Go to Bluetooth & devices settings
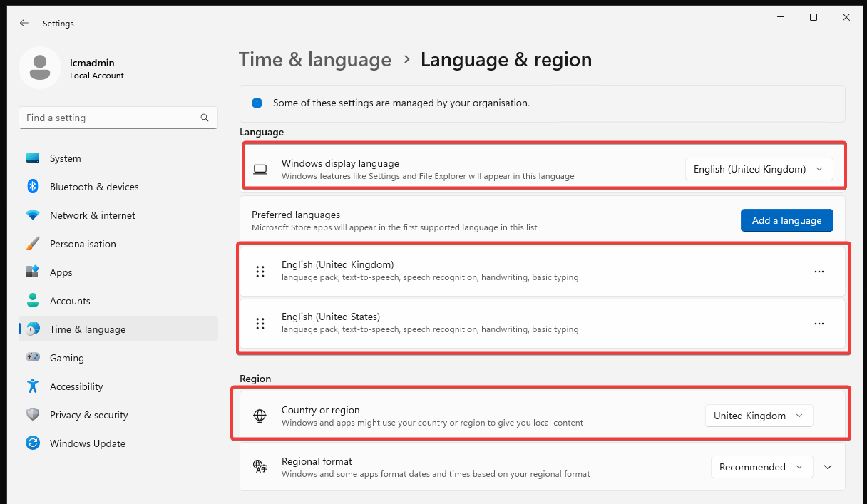Image resolution: width=867 pixels, height=504 pixels. click(118, 187)
